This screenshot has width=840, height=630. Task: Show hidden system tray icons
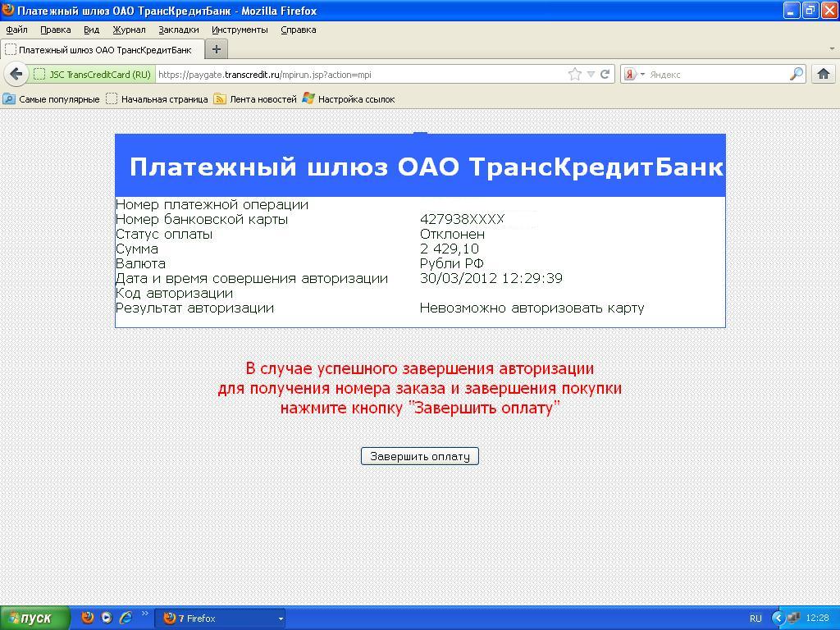click(x=778, y=619)
